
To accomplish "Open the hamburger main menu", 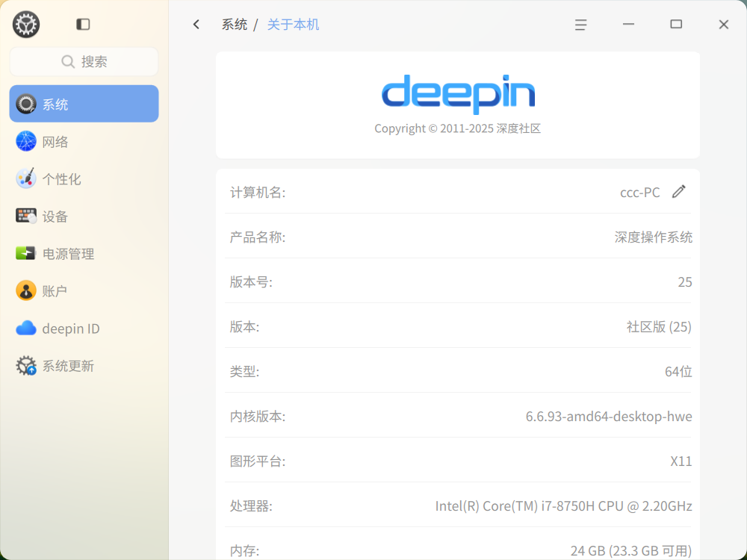I will pyautogui.click(x=580, y=25).
